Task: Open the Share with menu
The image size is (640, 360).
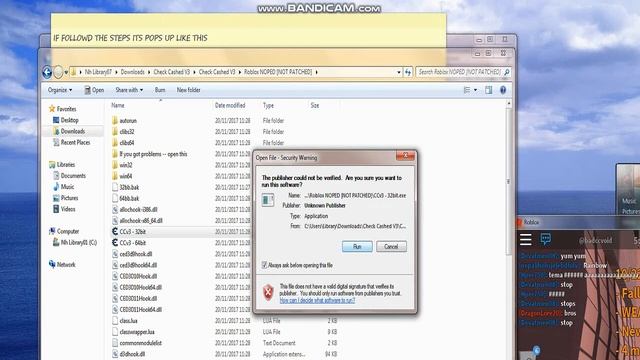Action: pos(129,90)
